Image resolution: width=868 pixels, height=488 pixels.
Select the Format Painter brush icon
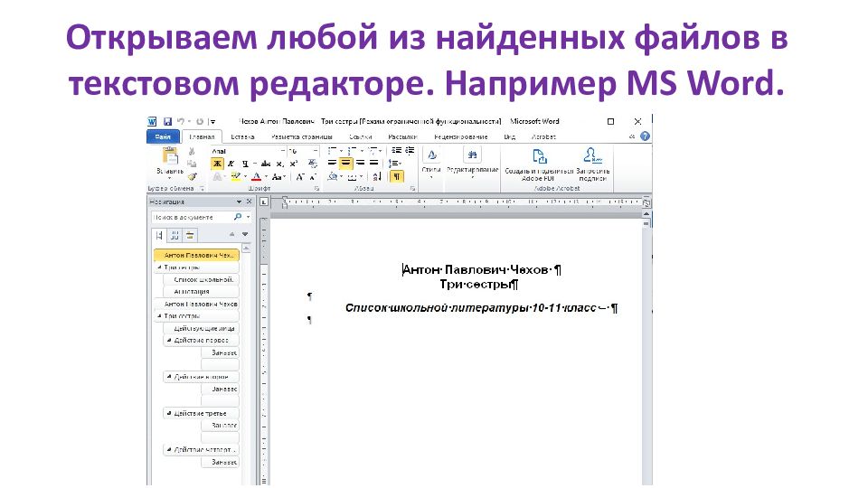(x=192, y=176)
